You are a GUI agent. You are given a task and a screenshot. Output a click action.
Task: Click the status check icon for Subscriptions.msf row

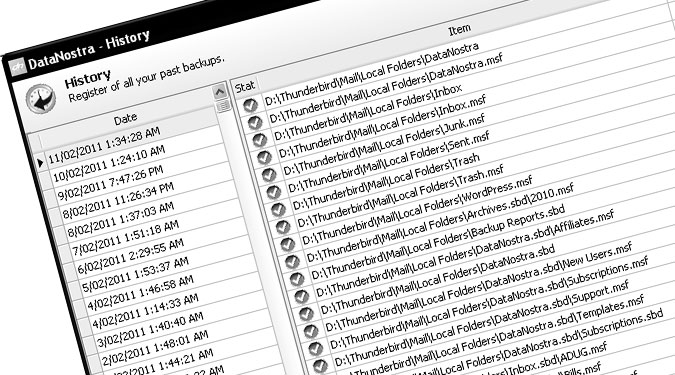pyautogui.click(x=316, y=348)
